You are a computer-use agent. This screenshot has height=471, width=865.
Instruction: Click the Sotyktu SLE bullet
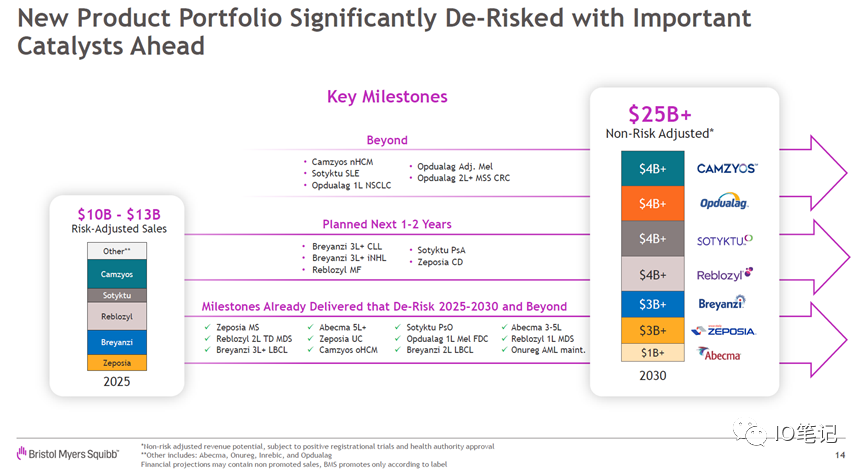tap(335, 173)
